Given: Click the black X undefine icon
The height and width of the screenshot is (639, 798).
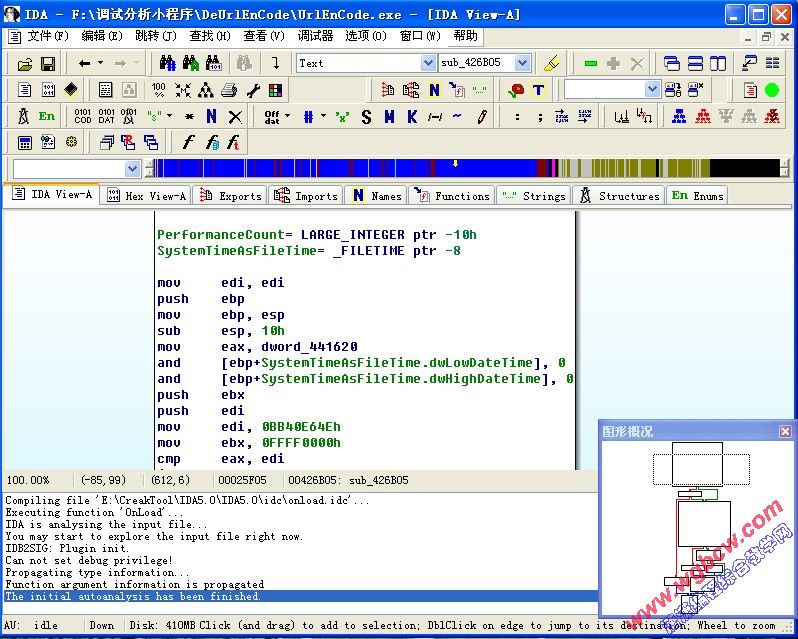Looking at the screenshot, I should tap(235, 117).
